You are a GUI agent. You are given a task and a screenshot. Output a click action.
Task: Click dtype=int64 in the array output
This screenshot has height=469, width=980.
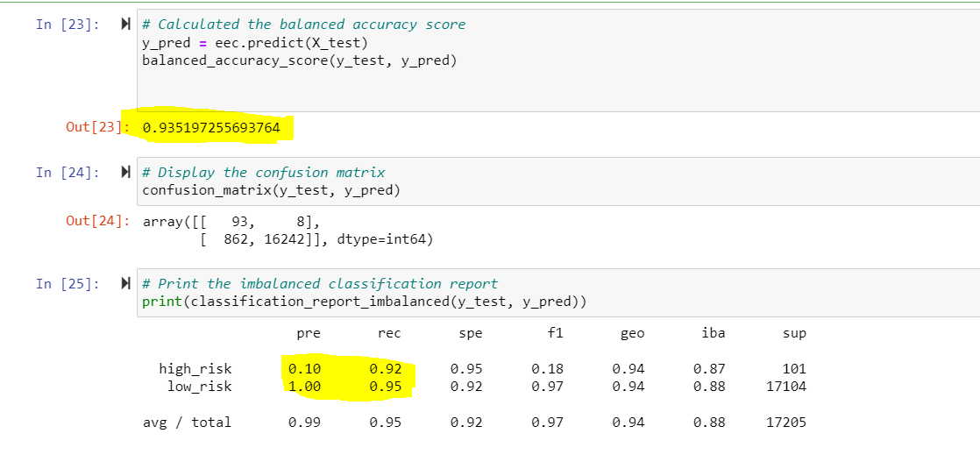pyautogui.click(x=380, y=239)
